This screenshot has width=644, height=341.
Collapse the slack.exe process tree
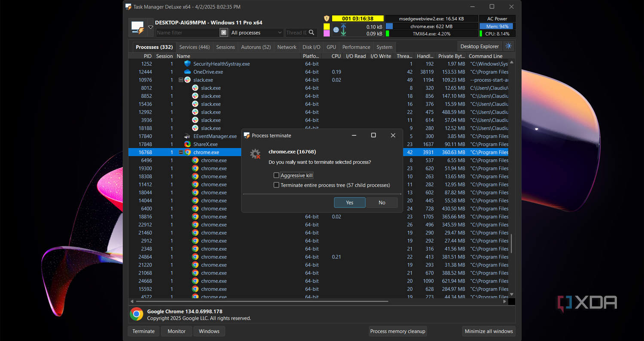tap(181, 80)
